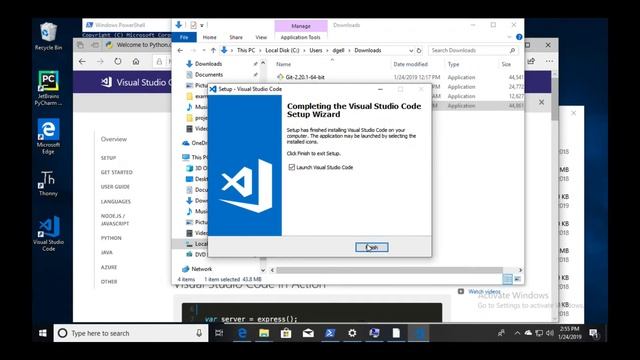Open USER GUIDE section in docs sidebar
This screenshot has width=640, height=360.
tap(115, 187)
